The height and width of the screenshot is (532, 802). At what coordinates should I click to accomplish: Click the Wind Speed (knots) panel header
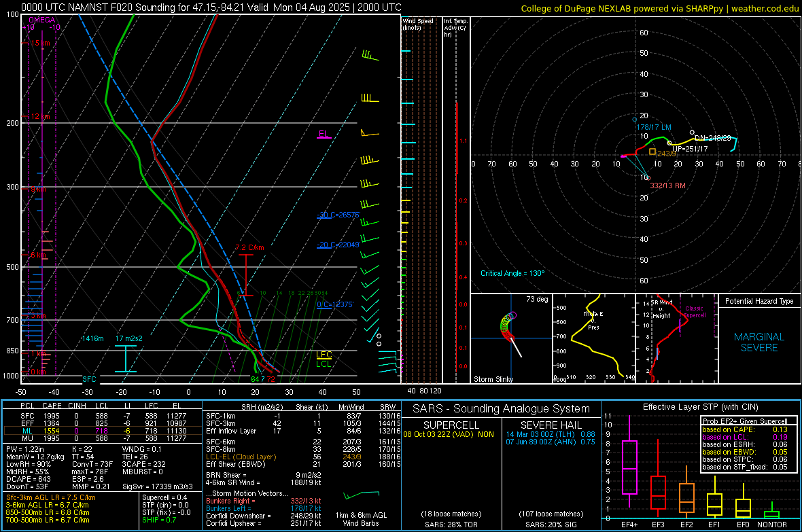[418, 24]
